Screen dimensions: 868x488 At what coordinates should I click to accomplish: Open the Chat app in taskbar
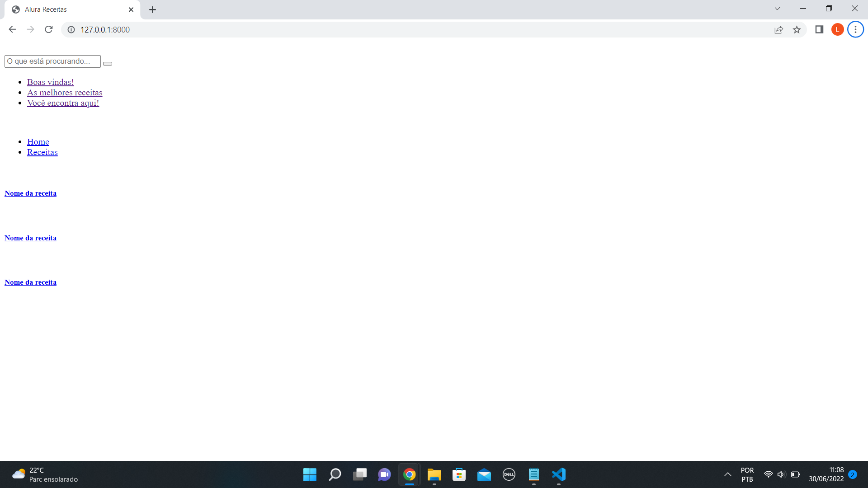(x=385, y=474)
